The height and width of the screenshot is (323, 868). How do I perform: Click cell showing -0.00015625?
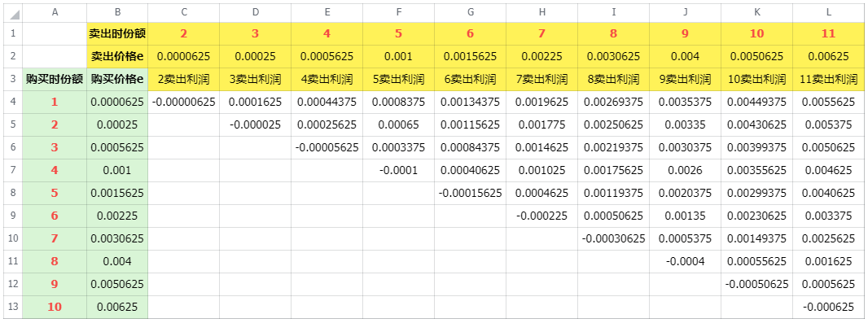click(470, 193)
